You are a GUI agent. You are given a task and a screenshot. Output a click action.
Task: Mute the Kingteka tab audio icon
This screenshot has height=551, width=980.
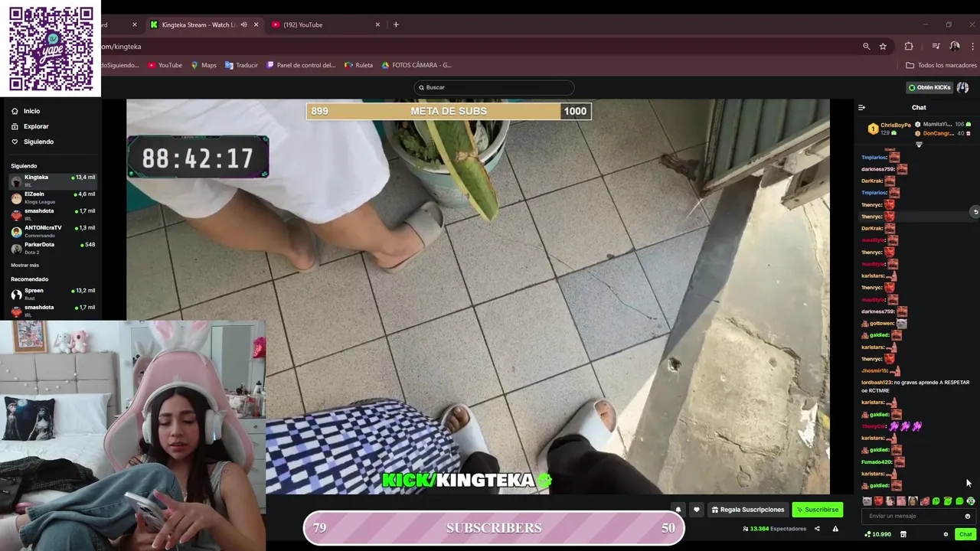(243, 24)
